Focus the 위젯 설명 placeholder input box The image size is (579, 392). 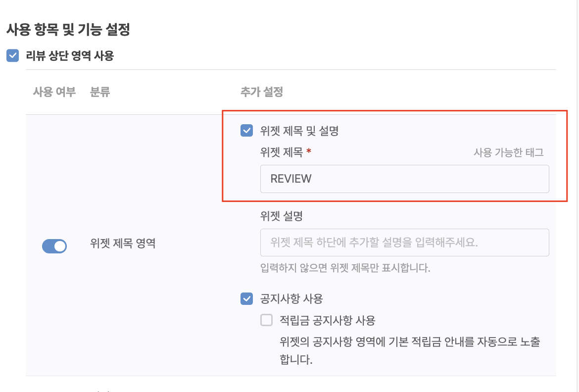click(404, 243)
